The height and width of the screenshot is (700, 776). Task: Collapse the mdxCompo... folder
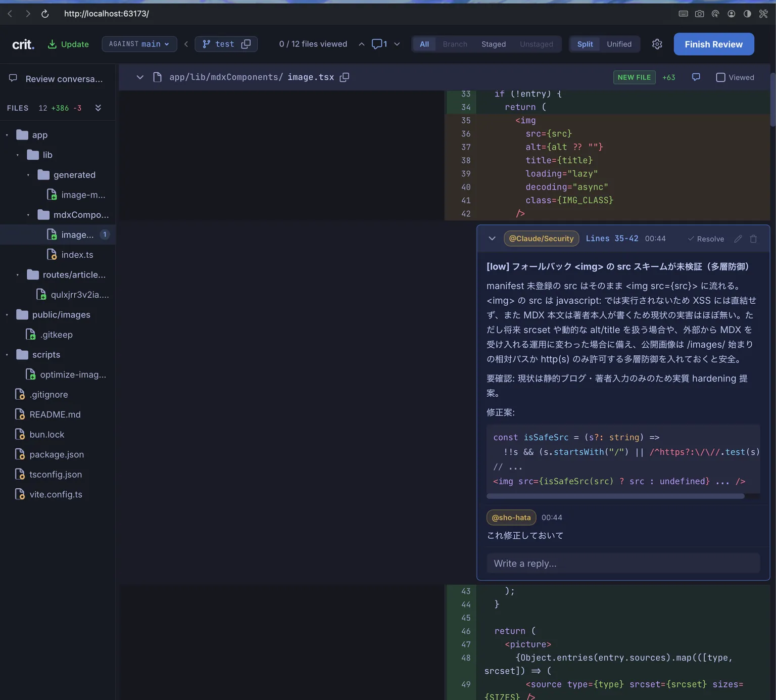(28, 215)
